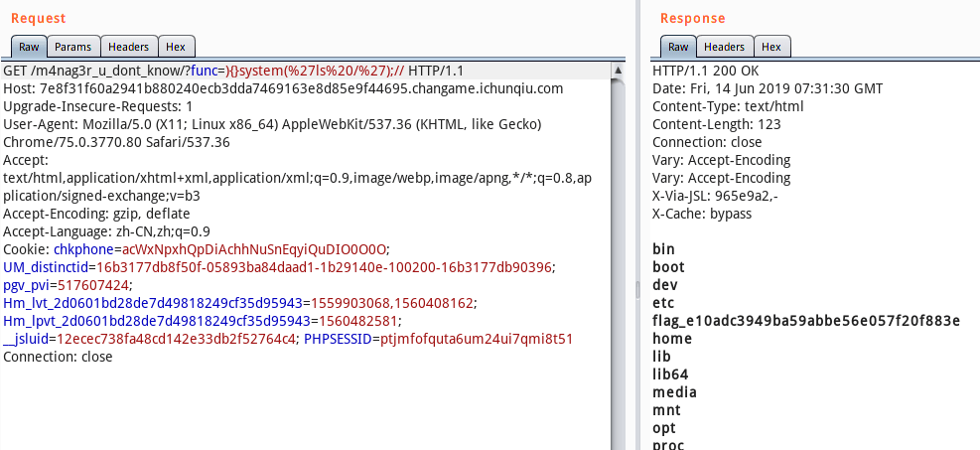Click the User-Agent header line

pyautogui.click(x=272, y=133)
